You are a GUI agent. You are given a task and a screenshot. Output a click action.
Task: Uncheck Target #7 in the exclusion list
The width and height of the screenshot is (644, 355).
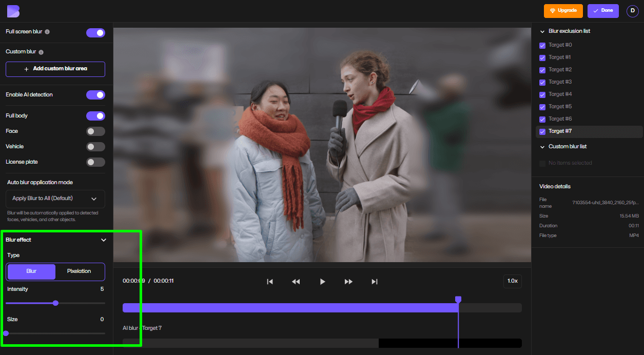point(542,131)
